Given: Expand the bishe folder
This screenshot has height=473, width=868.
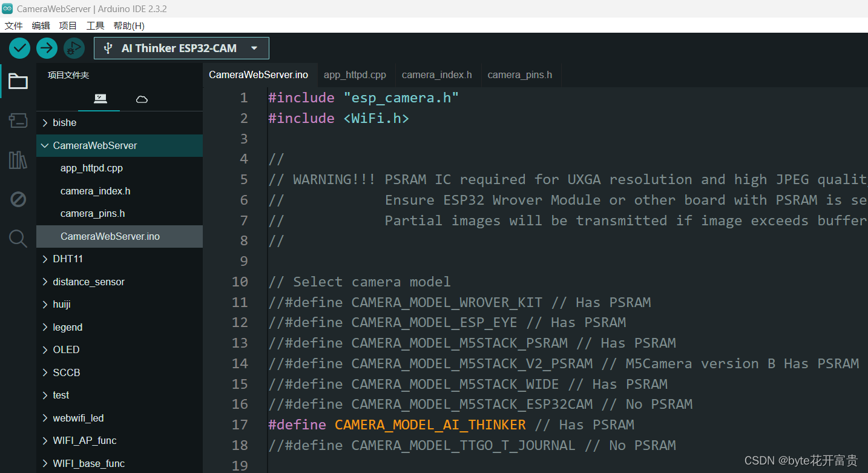Looking at the screenshot, I should [x=120, y=122].
